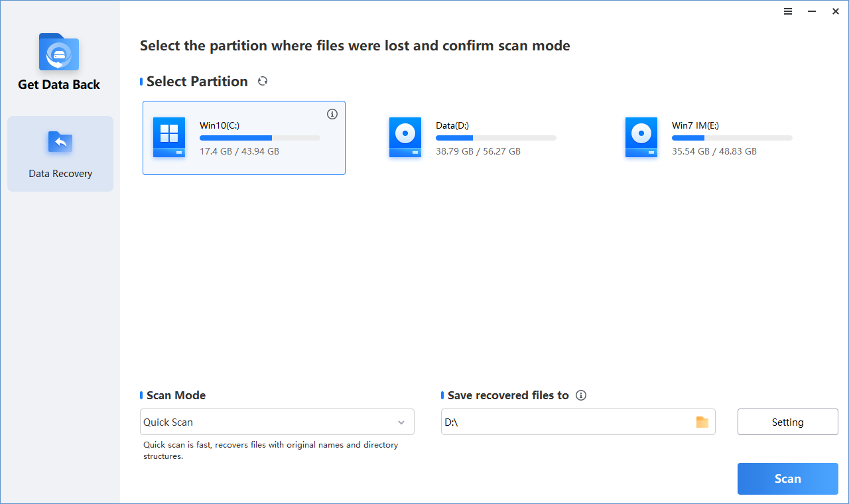Minimize the recovery window

coord(811,11)
